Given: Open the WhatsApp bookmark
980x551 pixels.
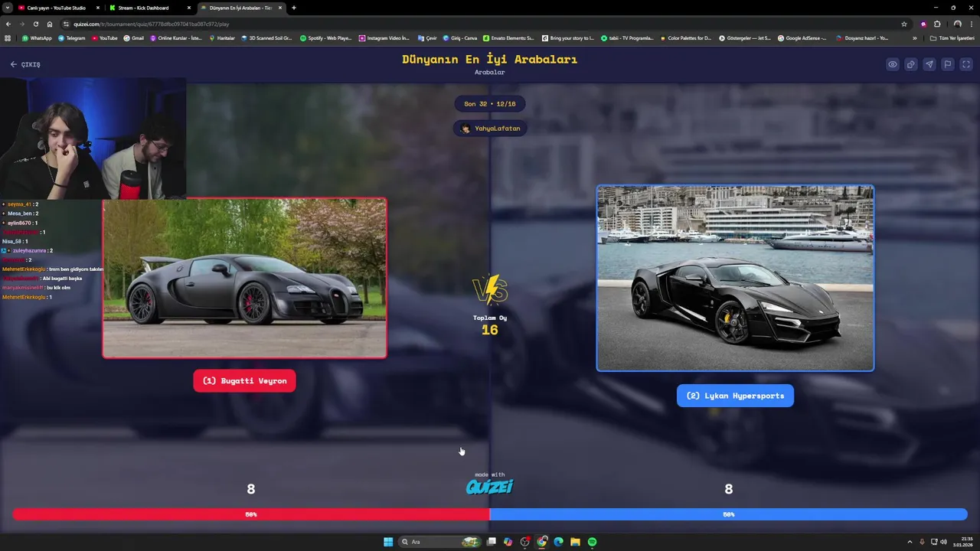Looking at the screenshot, I should (37, 38).
